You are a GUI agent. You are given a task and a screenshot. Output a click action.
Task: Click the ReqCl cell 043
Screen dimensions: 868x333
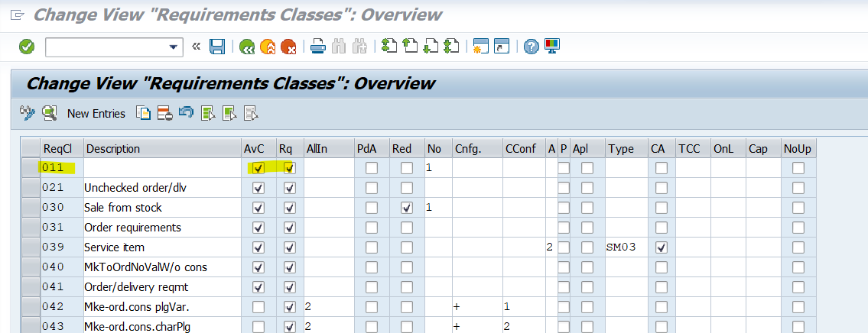pyautogui.click(x=61, y=326)
